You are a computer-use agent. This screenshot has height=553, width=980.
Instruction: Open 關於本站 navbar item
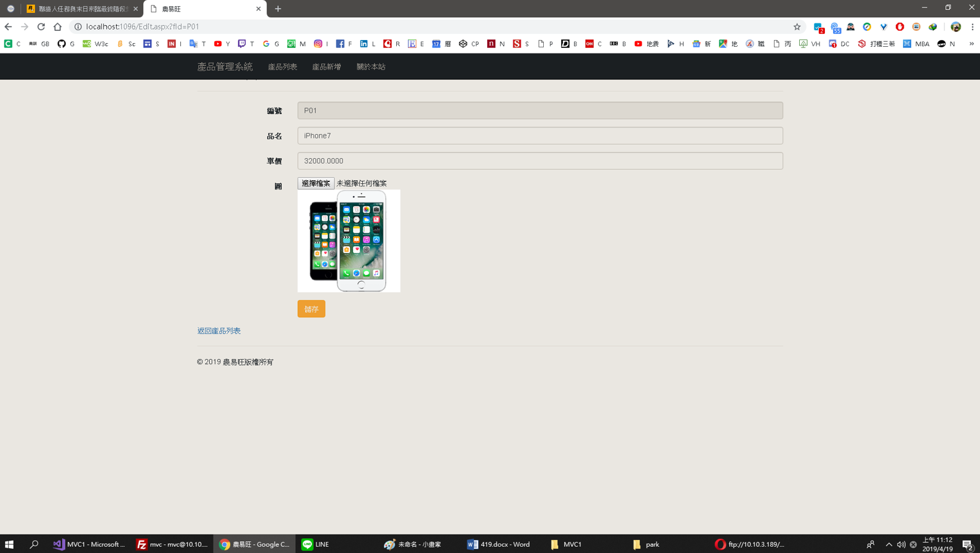click(x=371, y=66)
